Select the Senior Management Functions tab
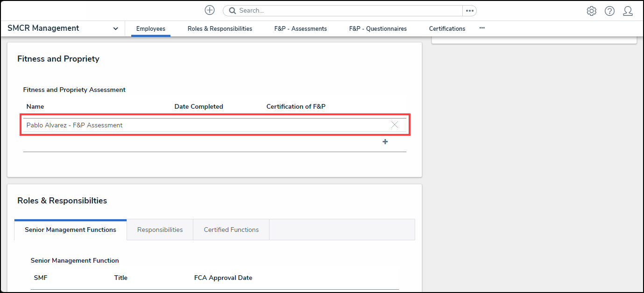This screenshot has height=293, width=644. click(x=71, y=230)
